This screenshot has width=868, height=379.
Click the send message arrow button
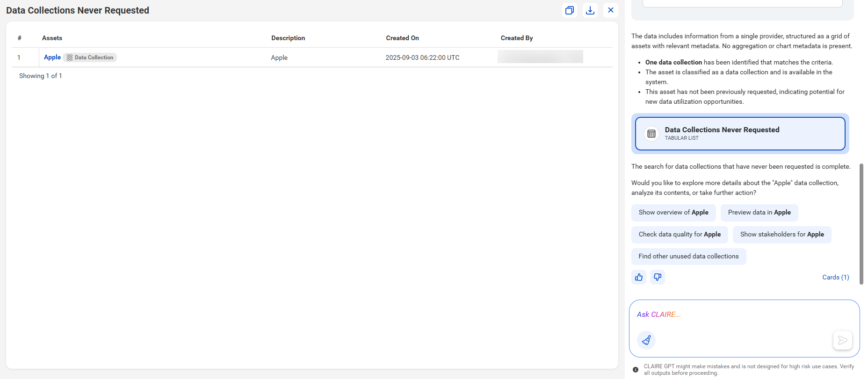pyautogui.click(x=842, y=340)
